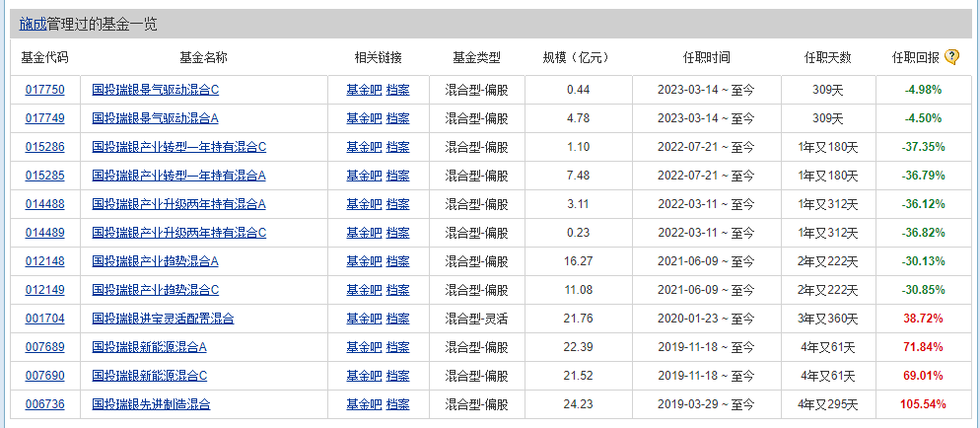Viewport: 980px width, 428px height.
Task: Open 基金吧 link in the 017749 row
Action: tap(364, 118)
